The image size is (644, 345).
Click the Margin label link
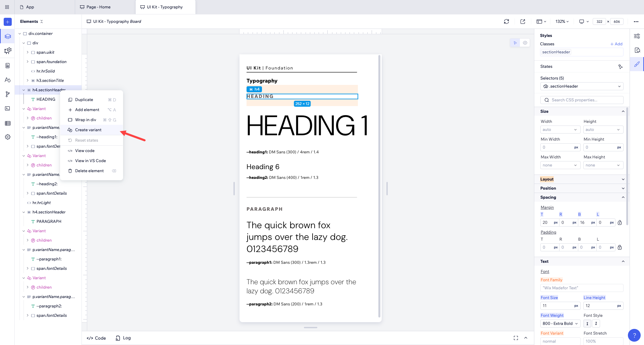click(547, 207)
